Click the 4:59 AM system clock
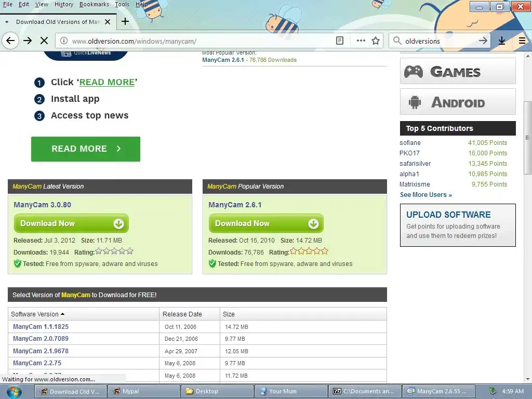The width and height of the screenshot is (532, 399). pyautogui.click(x=513, y=391)
